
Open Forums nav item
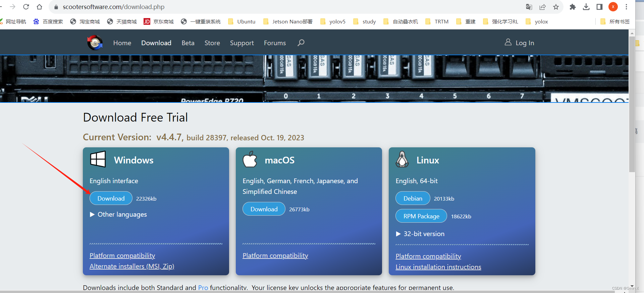coord(275,43)
